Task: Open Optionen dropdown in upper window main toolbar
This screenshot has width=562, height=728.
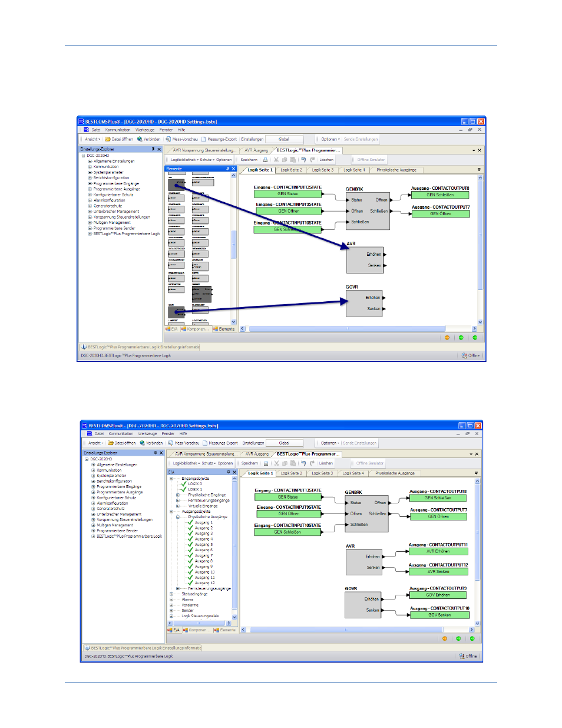Action: click(x=330, y=139)
